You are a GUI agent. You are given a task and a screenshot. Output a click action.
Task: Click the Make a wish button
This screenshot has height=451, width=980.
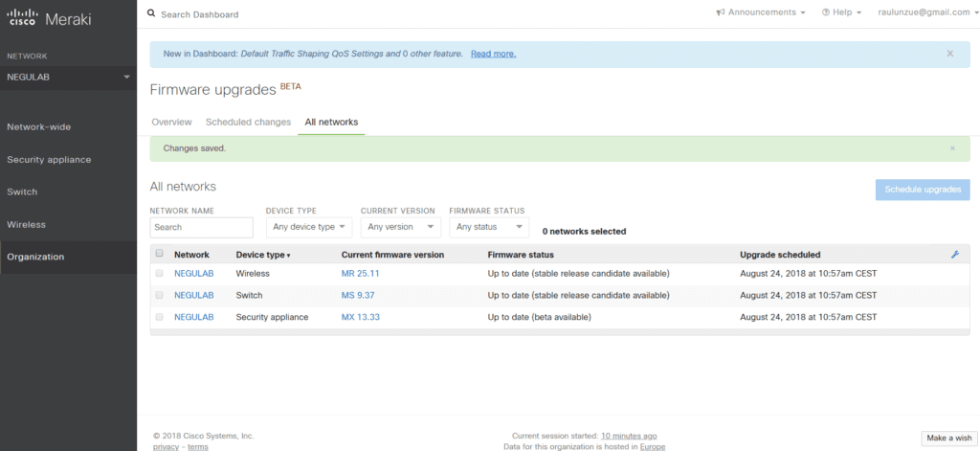tap(948, 438)
